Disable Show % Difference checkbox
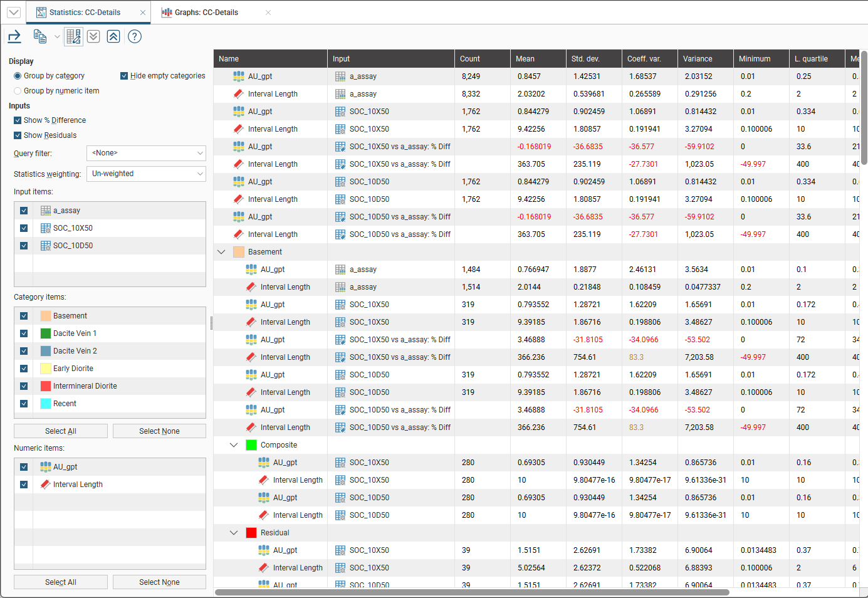The image size is (868, 598). pos(18,120)
